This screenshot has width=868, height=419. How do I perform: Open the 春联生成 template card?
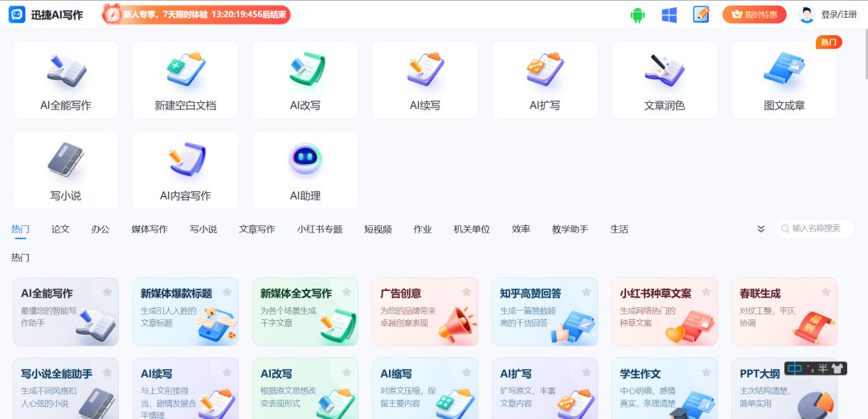(x=784, y=312)
